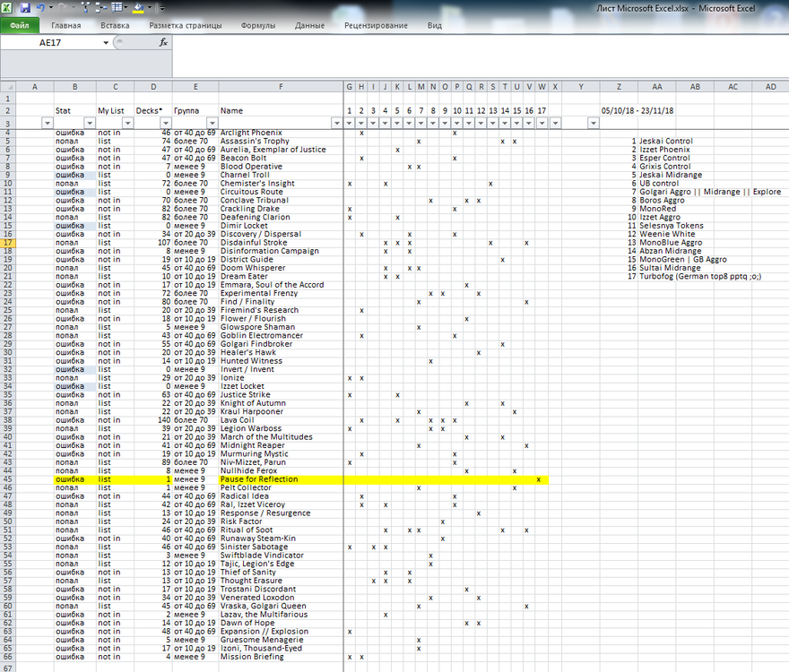Screen dimensions: 789x672
Task: Click the Name Box showing AE17
Action: coord(52,42)
